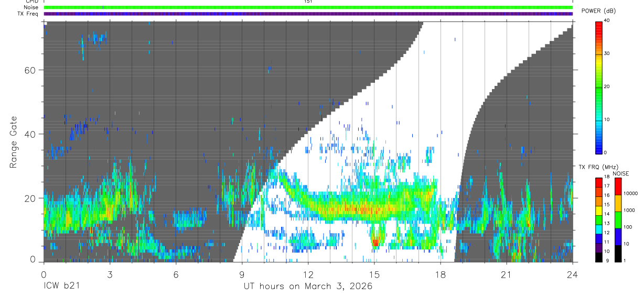Click the power color bar gradient
This screenshot has height=297, width=644.
point(599,87)
